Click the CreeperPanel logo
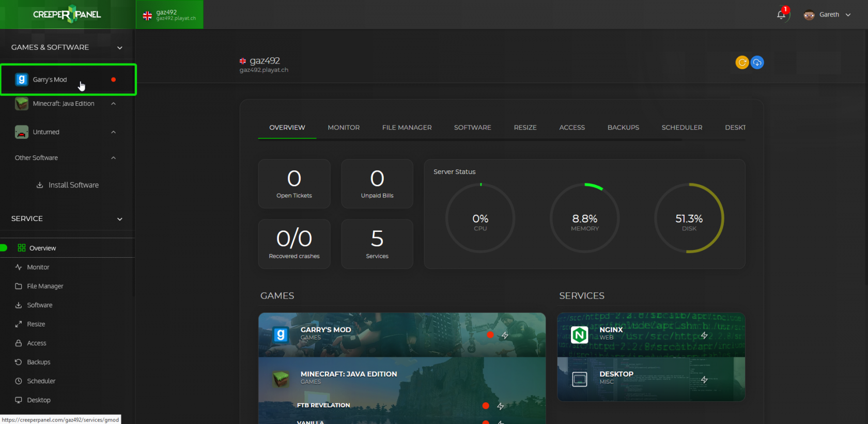 [67, 14]
